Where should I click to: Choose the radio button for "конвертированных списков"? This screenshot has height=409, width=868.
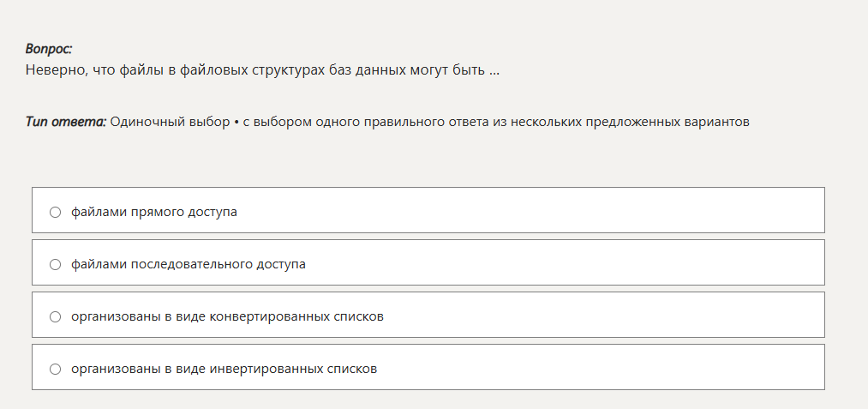coord(56,316)
